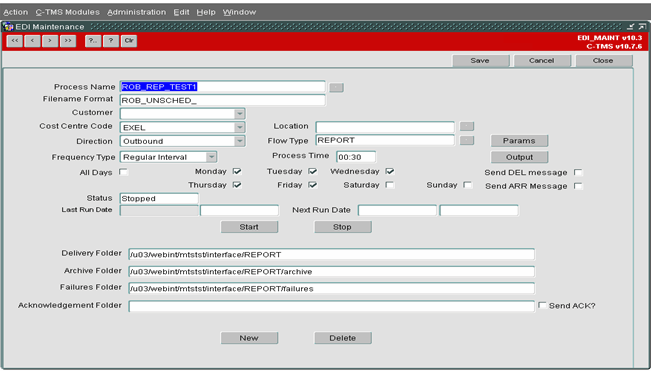
Task: Start the EDI process
Action: point(249,227)
